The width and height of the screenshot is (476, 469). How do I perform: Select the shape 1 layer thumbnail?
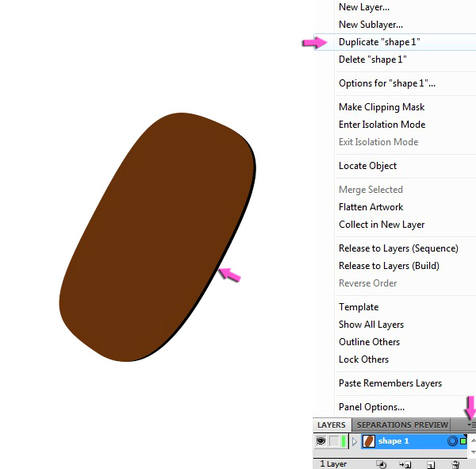click(x=369, y=441)
